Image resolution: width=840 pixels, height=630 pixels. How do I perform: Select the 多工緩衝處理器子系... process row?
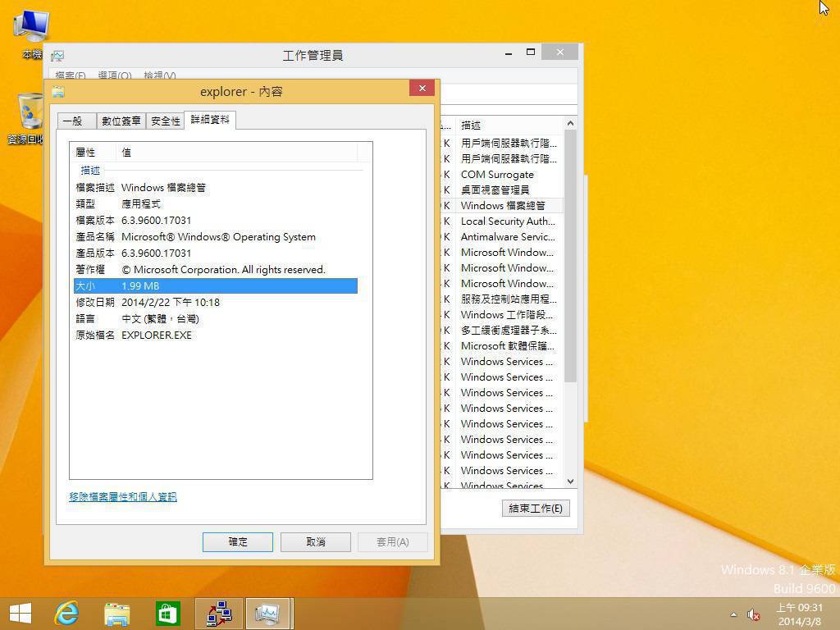(x=503, y=330)
